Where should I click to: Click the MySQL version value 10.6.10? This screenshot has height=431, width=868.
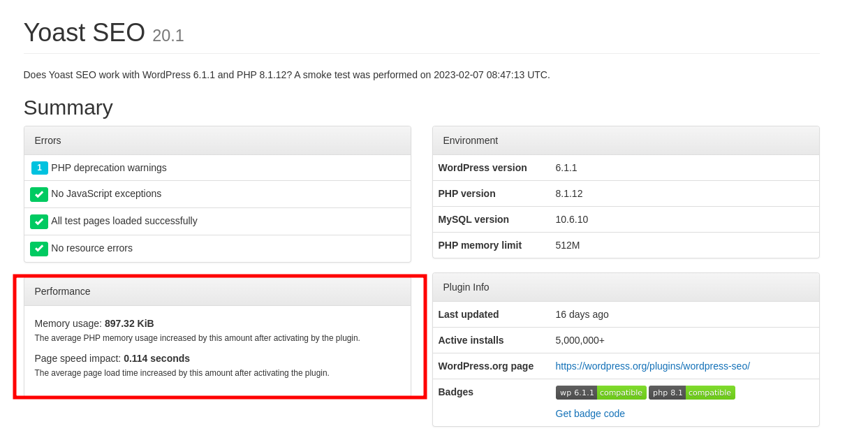[572, 219]
